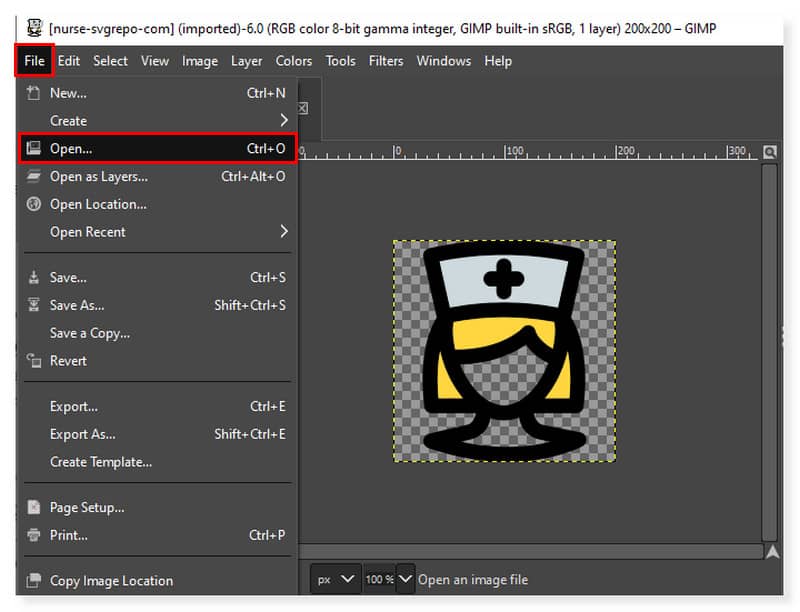Click the save icon beside Save
Viewport: 800px width, 612px height.
click(33, 277)
